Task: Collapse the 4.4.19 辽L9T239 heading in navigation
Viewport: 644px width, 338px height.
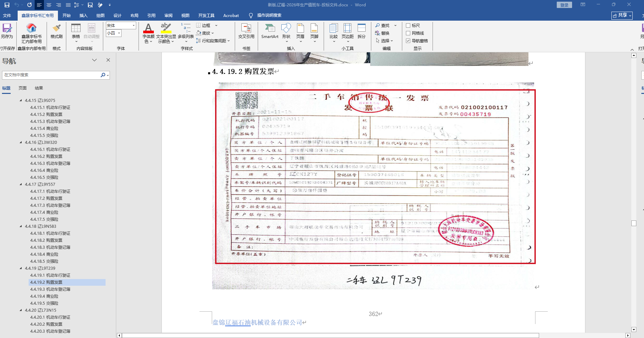Action: tap(21, 268)
